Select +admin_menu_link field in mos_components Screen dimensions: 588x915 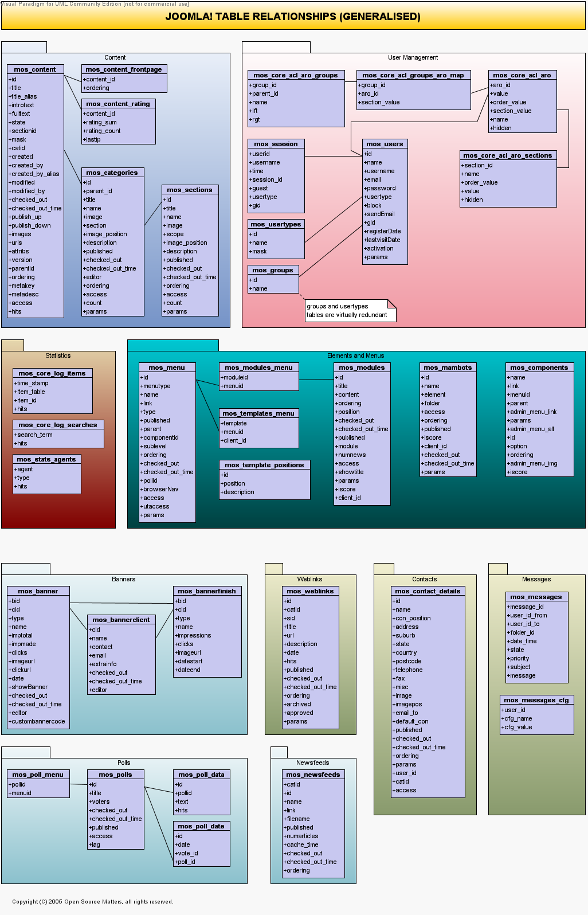tap(532, 412)
